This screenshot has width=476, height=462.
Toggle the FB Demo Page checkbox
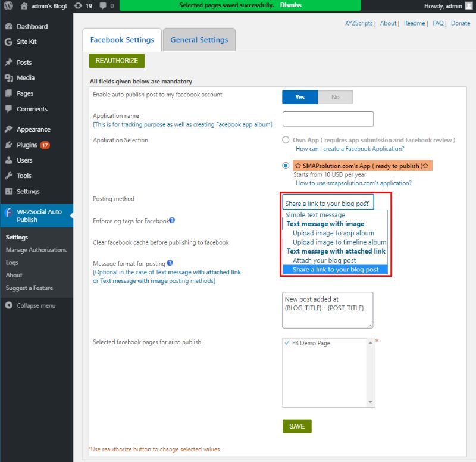pyautogui.click(x=287, y=343)
